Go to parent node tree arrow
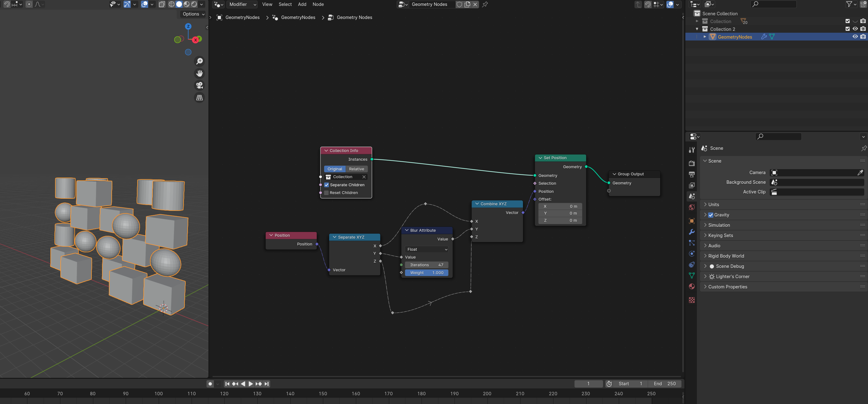Screen dimensions: 868x404 click(x=638, y=4)
